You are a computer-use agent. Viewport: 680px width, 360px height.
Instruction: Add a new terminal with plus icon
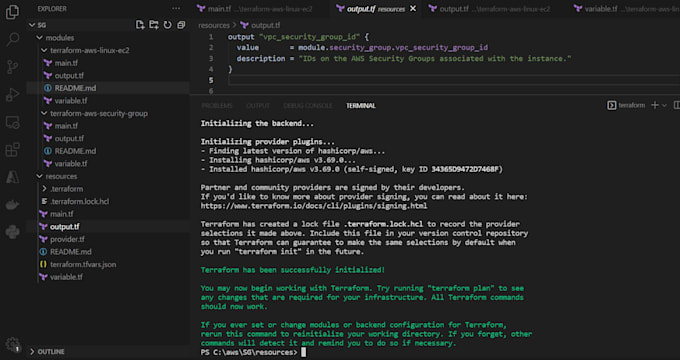click(655, 105)
